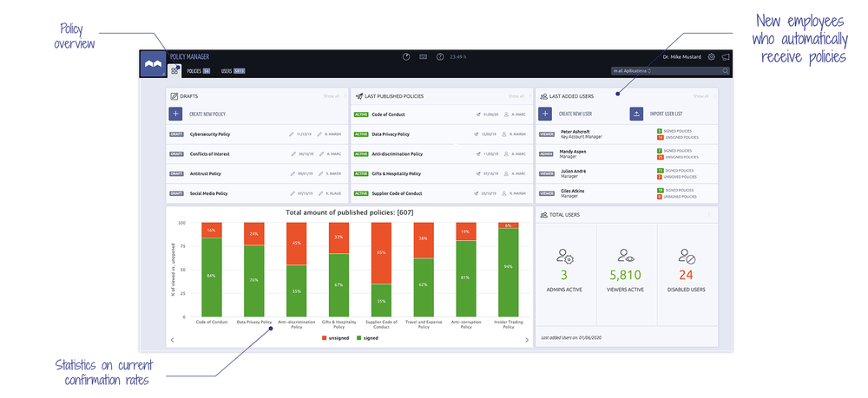The image size is (868, 398).
Task: Select user Mandy Aspen
Action: (627, 154)
